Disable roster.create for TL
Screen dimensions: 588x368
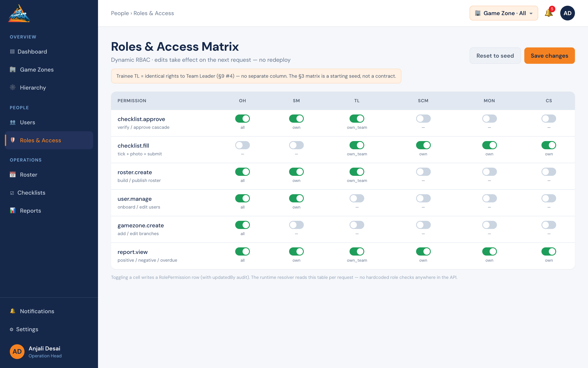click(x=357, y=172)
